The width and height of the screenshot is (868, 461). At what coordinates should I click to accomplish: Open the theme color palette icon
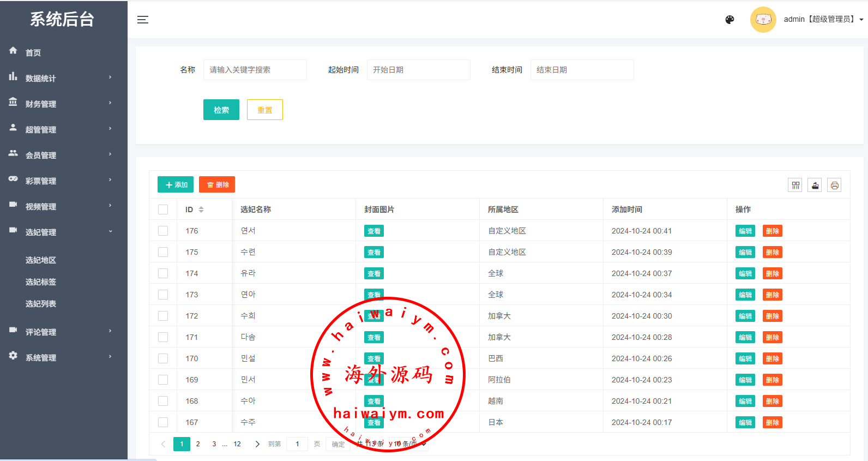730,20
